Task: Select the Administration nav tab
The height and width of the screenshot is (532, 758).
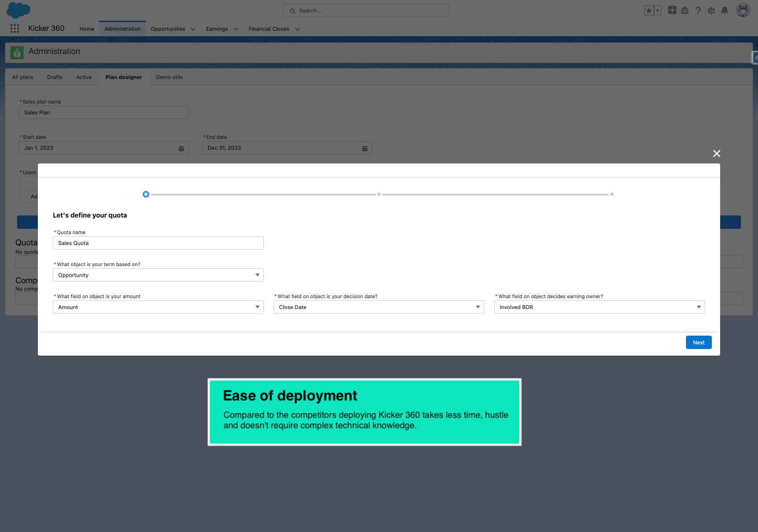Action: point(122,29)
